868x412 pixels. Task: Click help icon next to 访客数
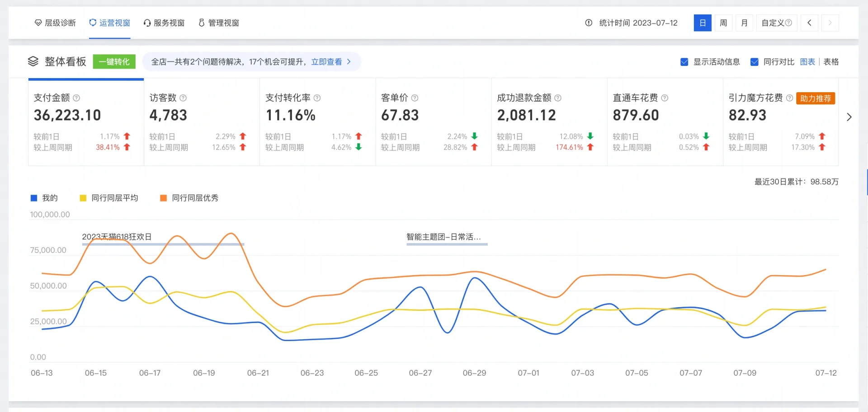pyautogui.click(x=183, y=98)
